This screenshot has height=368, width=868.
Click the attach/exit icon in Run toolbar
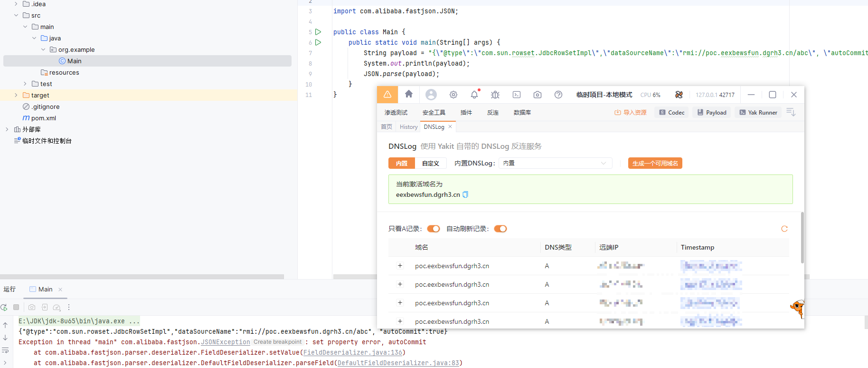pos(44,307)
